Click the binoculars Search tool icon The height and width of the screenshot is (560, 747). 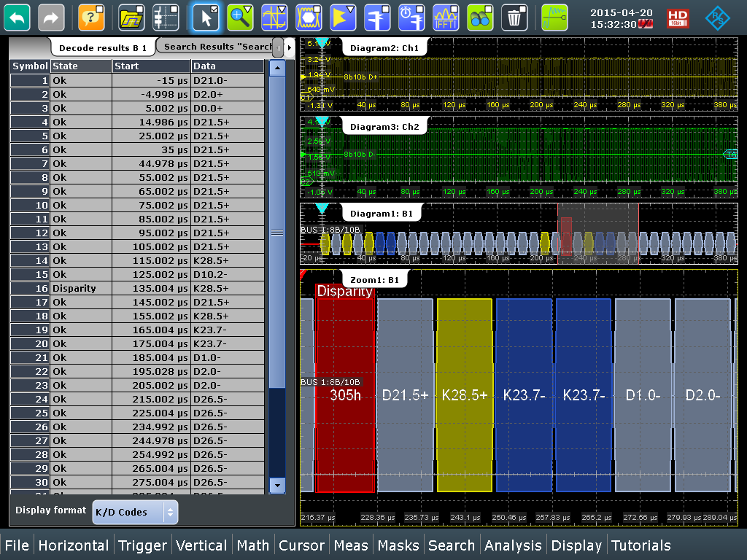click(x=479, y=17)
